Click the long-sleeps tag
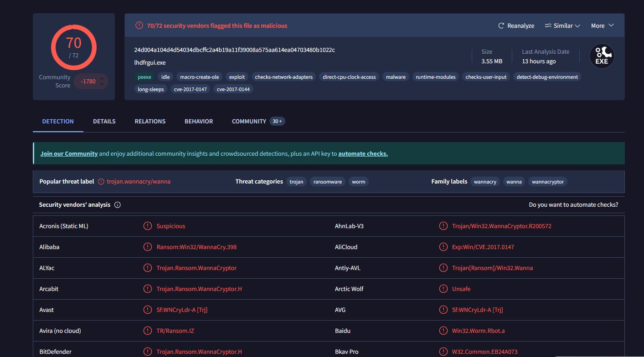The image size is (644, 357). click(x=151, y=89)
